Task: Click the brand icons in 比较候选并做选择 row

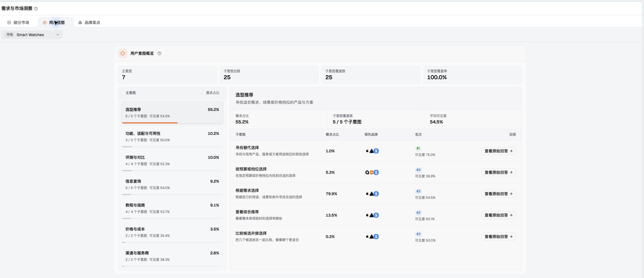Action: (x=372, y=237)
